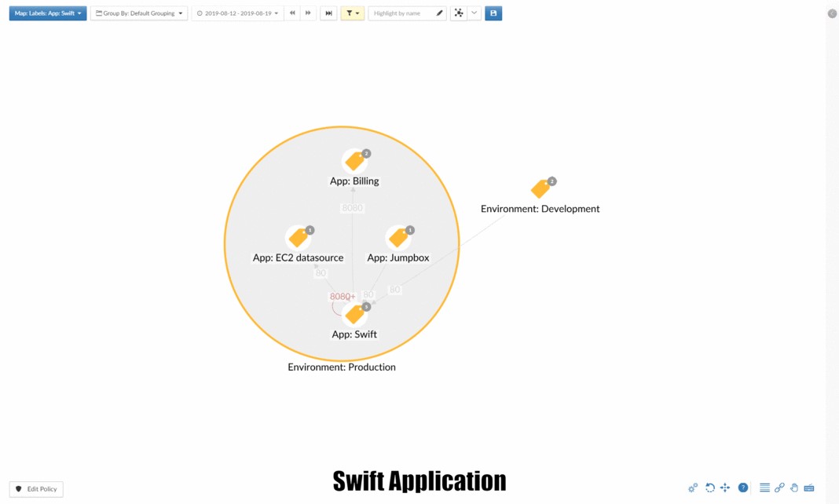This screenshot has height=504, width=839.
Task: Select the hand pan tool
Action: pos(794,488)
